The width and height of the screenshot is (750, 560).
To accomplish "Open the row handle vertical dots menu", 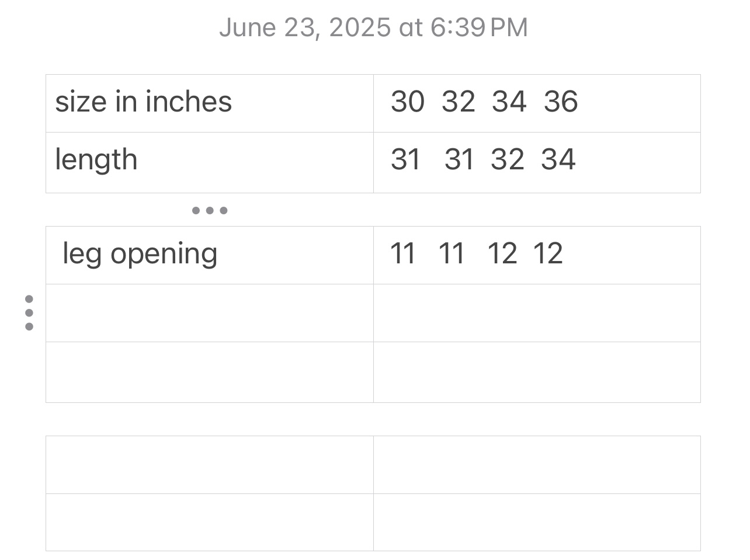I will pos(29,313).
